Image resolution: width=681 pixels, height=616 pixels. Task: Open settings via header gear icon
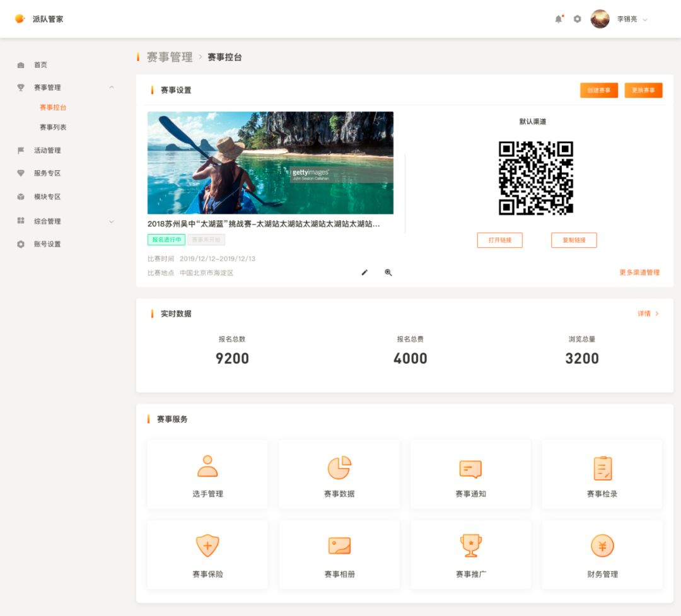click(x=577, y=19)
